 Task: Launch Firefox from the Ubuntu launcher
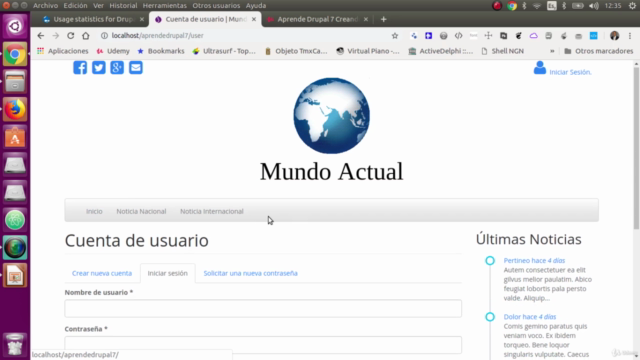pos(15,109)
